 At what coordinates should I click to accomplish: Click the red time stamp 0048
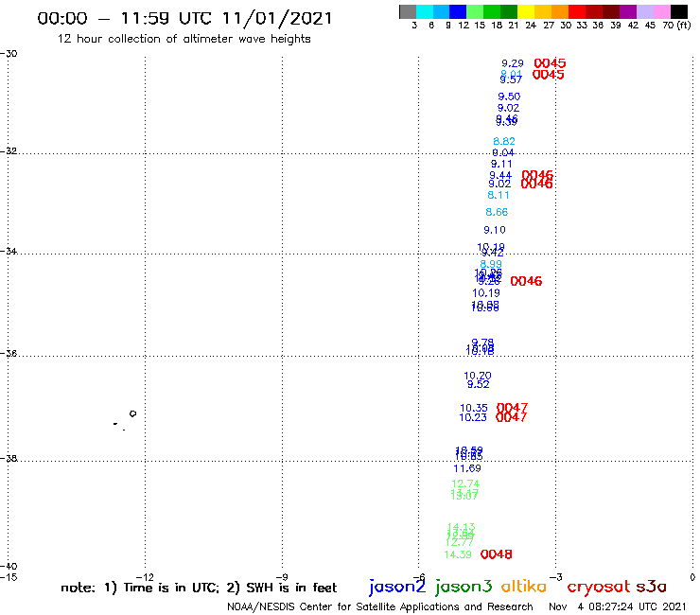(497, 554)
